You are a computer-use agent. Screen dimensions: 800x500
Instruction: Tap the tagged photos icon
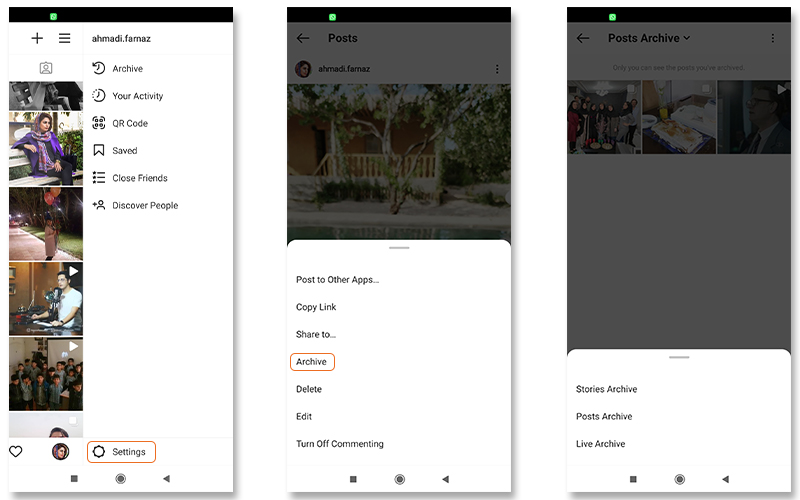(45, 68)
